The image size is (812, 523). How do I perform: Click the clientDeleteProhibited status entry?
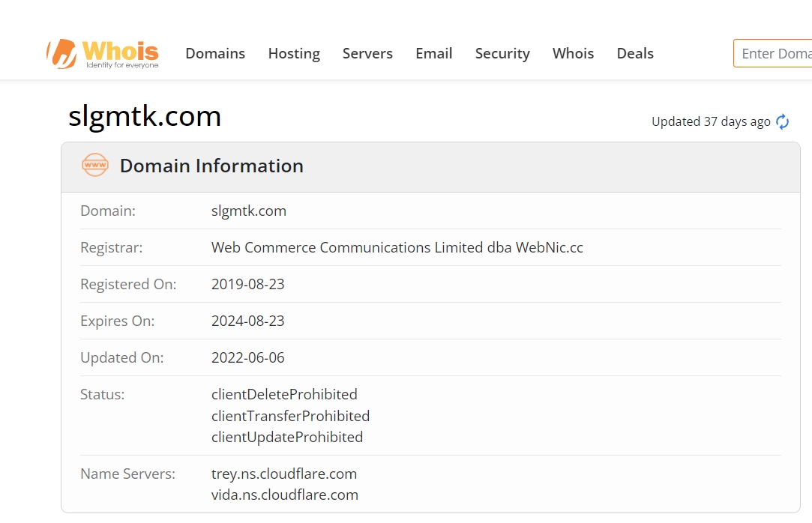click(x=284, y=394)
